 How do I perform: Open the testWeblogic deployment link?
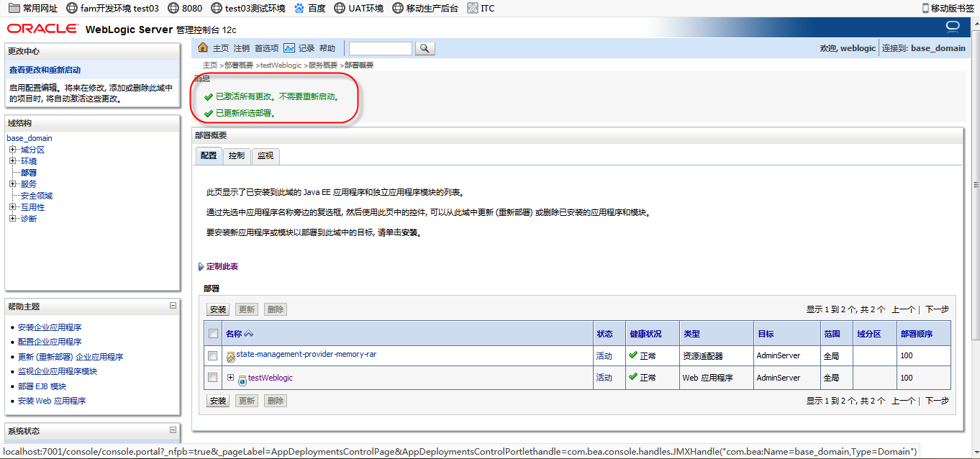click(271, 378)
